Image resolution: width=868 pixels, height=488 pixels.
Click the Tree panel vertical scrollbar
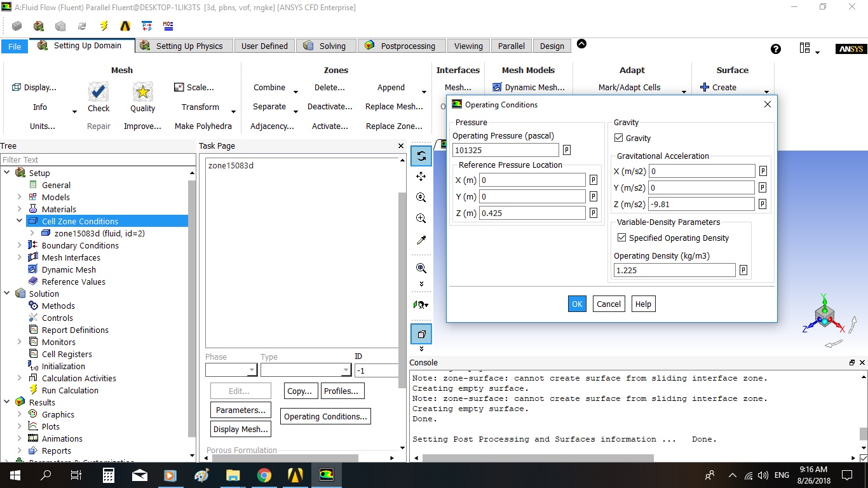192,308
